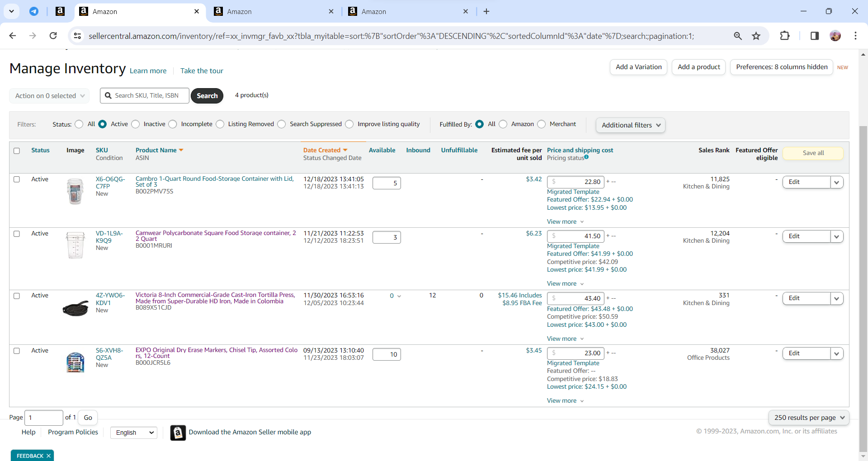
Task: Expand View more under the Cambro price
Action: point(565,221)
